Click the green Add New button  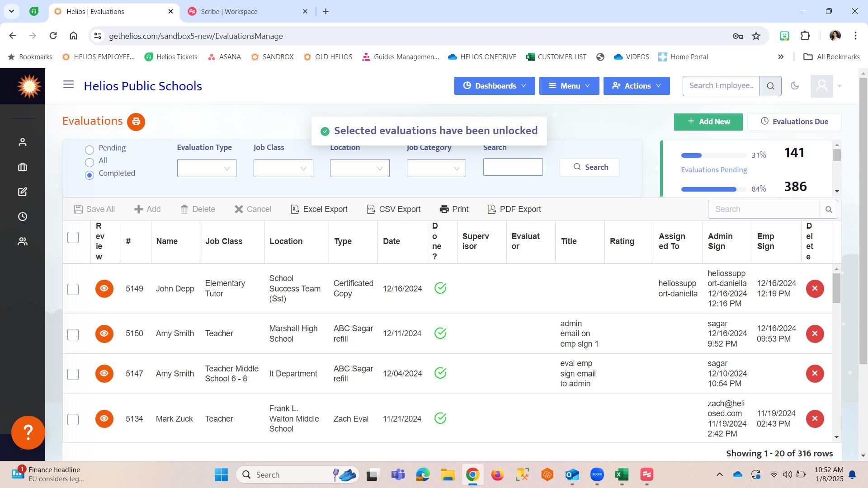point(708,122)
